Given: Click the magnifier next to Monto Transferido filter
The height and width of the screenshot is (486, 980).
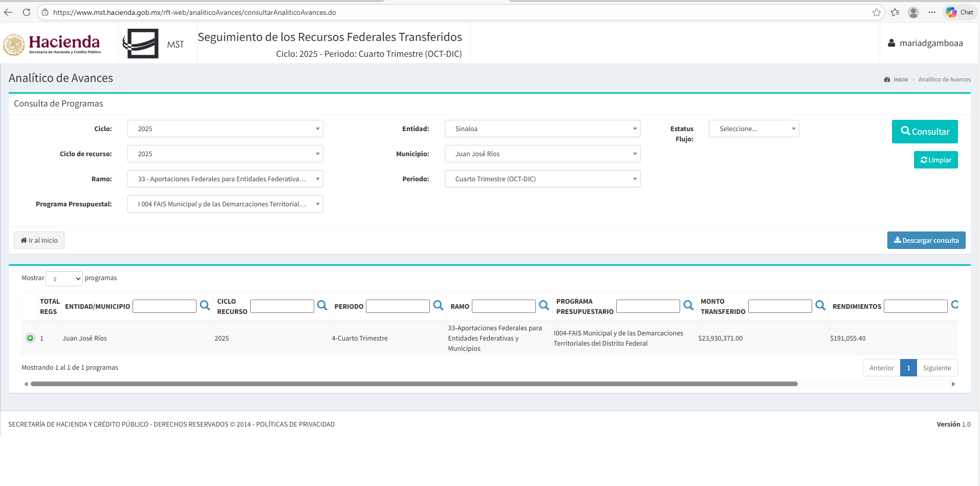Looking at the screenshot, I should point(820,306).
